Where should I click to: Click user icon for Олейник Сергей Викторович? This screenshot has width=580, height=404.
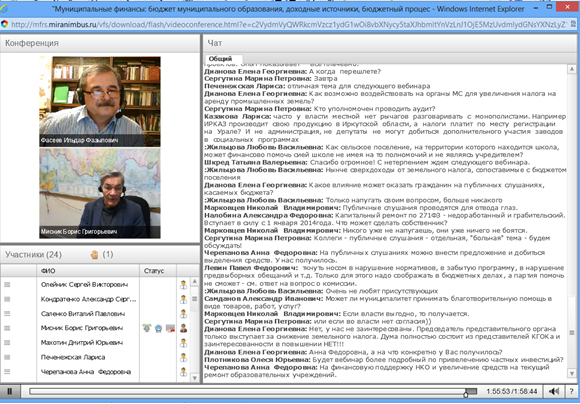[183, 285]
